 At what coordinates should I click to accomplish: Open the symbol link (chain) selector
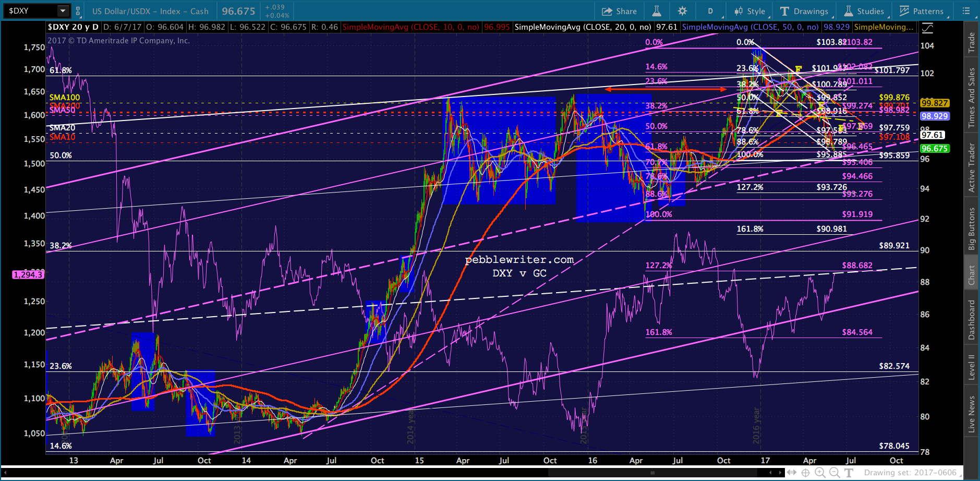click(x=78, y=11)
